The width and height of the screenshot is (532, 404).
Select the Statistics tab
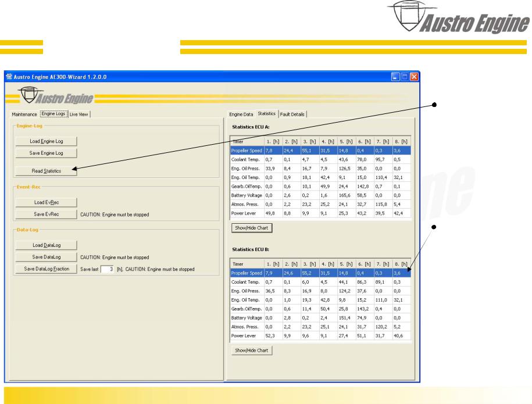(x=267, y=113)
